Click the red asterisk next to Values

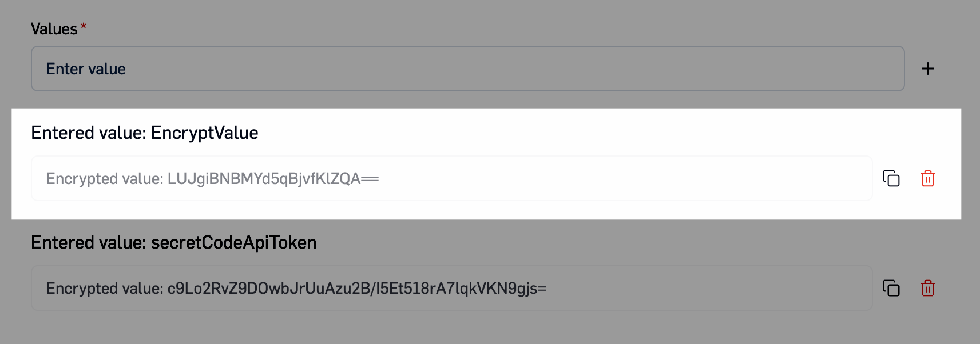coord(84,25)
